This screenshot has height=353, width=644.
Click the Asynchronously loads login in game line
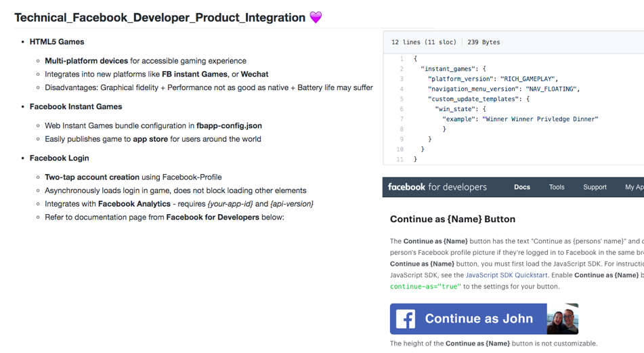click(x=175, y=190)
